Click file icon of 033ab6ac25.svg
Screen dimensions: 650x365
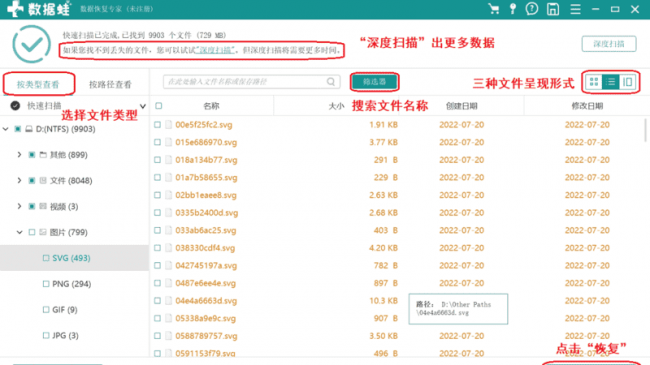click(x=168, y=231)
